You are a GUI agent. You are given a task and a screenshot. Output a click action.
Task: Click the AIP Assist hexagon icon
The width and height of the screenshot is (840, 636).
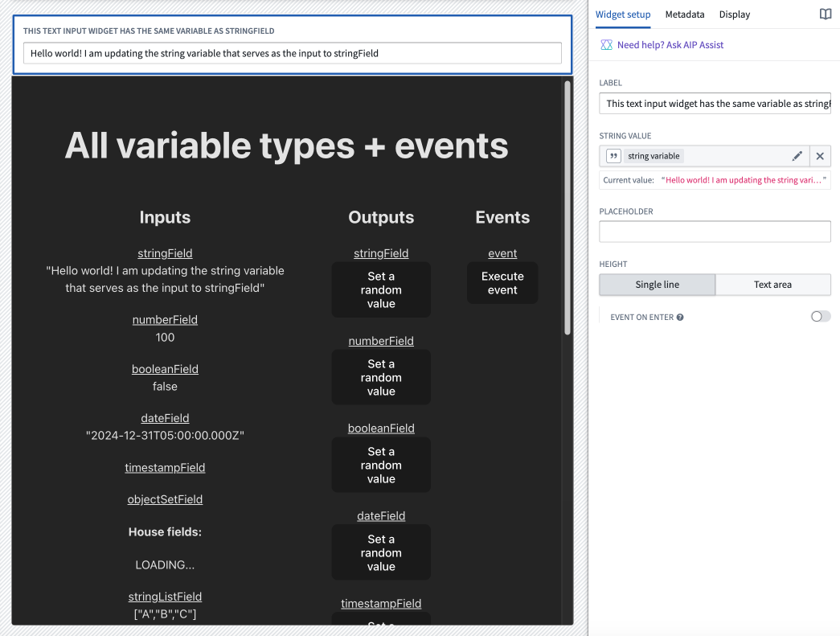(606, 44)
